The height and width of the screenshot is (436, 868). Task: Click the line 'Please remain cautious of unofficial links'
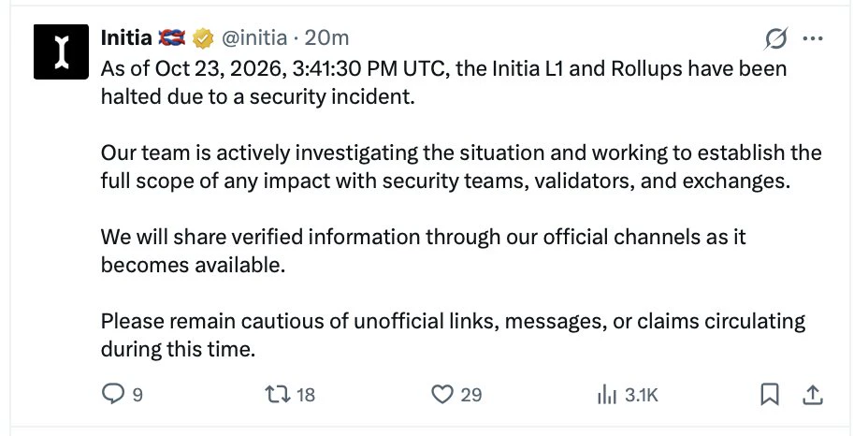click(453, 321)
